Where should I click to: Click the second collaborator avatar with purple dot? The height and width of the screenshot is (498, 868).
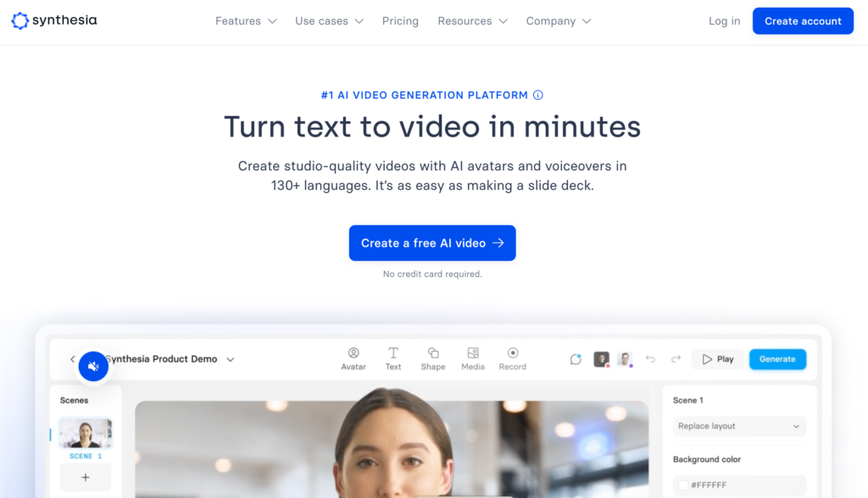pos(625,359)
